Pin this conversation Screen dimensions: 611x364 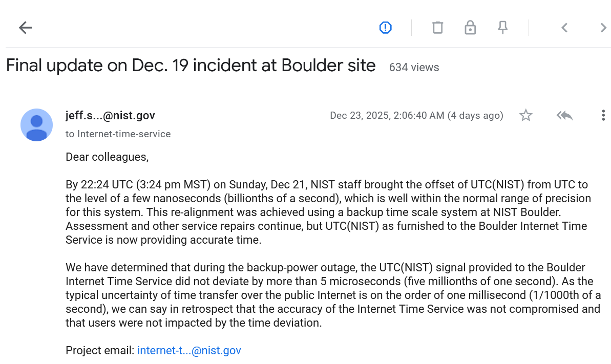[503, 28]
